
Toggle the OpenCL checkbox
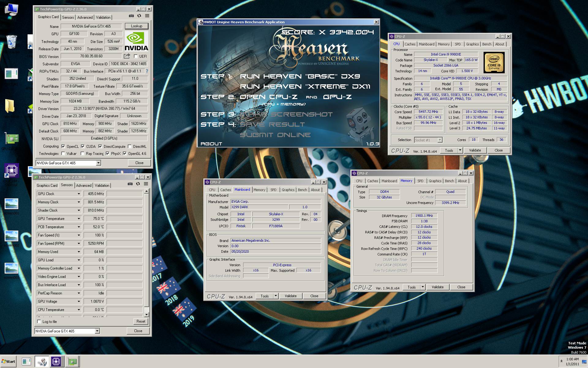click(x=63, y=146)
